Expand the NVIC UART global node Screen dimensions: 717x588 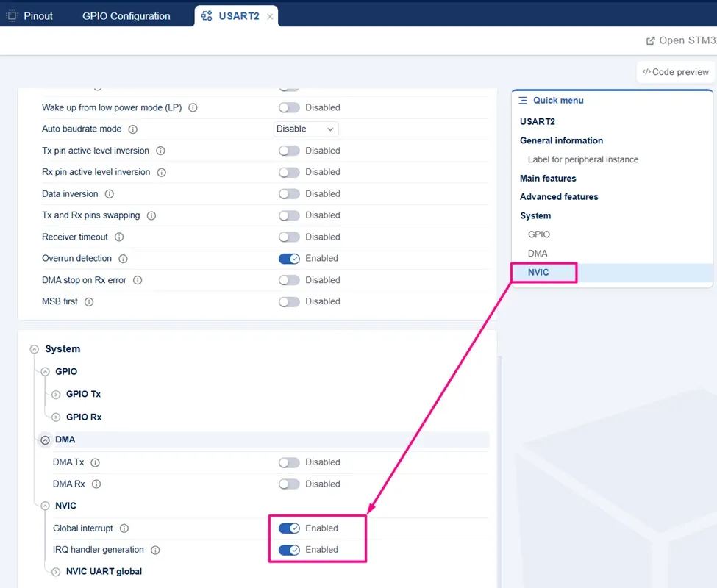(56, 572)
